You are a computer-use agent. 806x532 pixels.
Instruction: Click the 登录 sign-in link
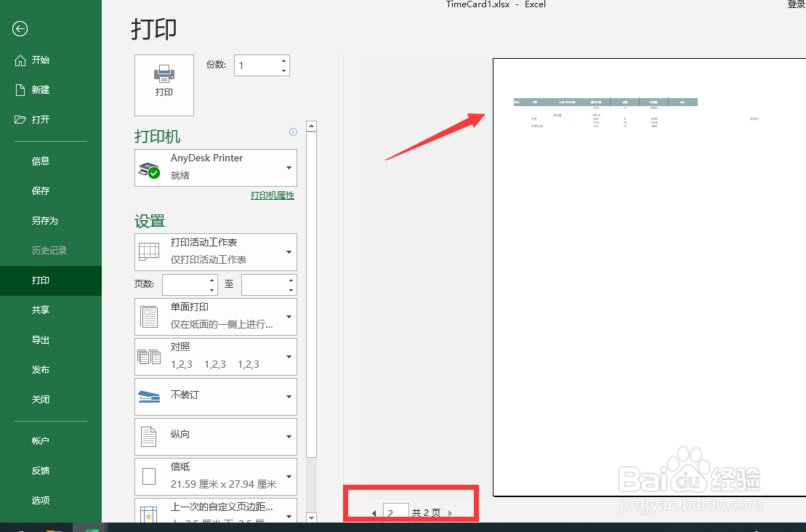tap(797, 4)
